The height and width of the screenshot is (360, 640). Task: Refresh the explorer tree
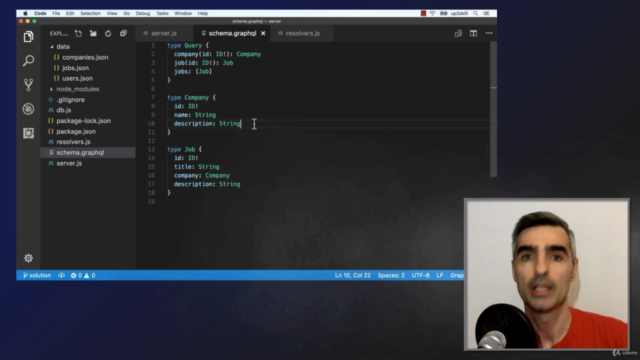point(108,33)
